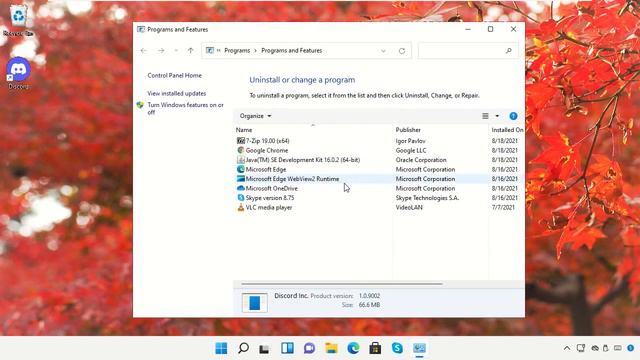Click the Back navigation arrow
640x360 pixels.
[143, 51]
